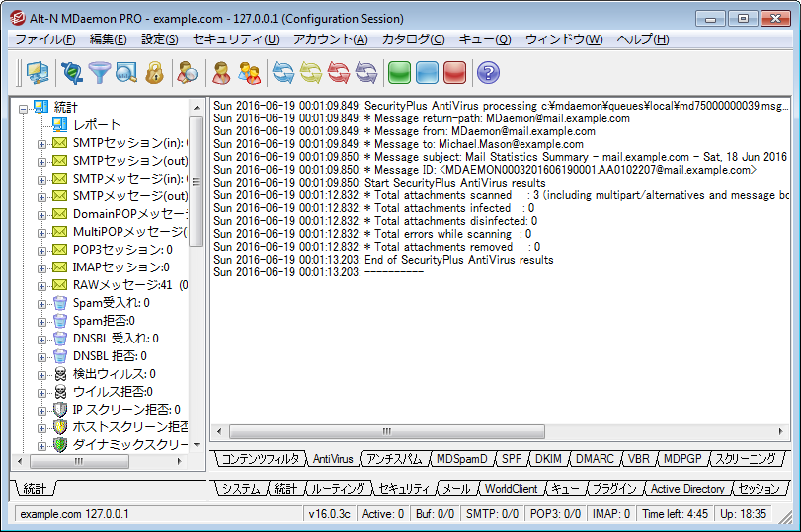801x532 pixels.
Task: Expand the SMTPメッセージ(out) tree node
Action: [41, 197]
